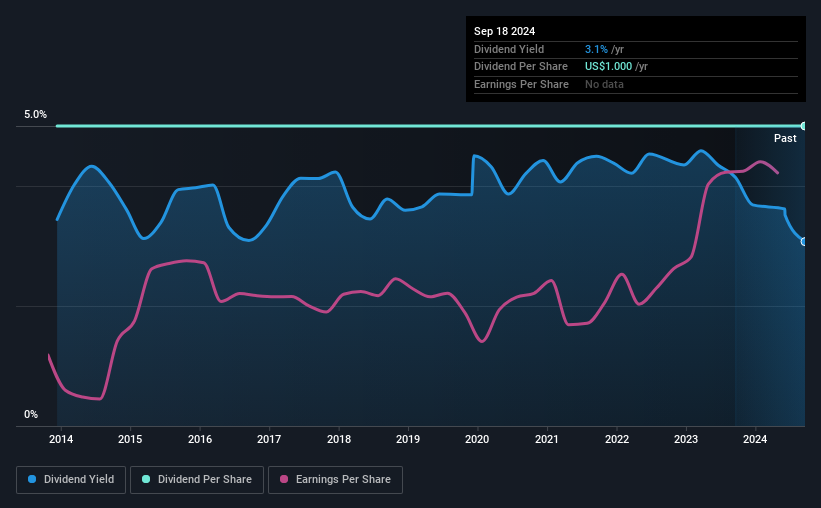Toggle the Dividend Yield legend button
821x508 pixels.
click(x=71, y=480)
